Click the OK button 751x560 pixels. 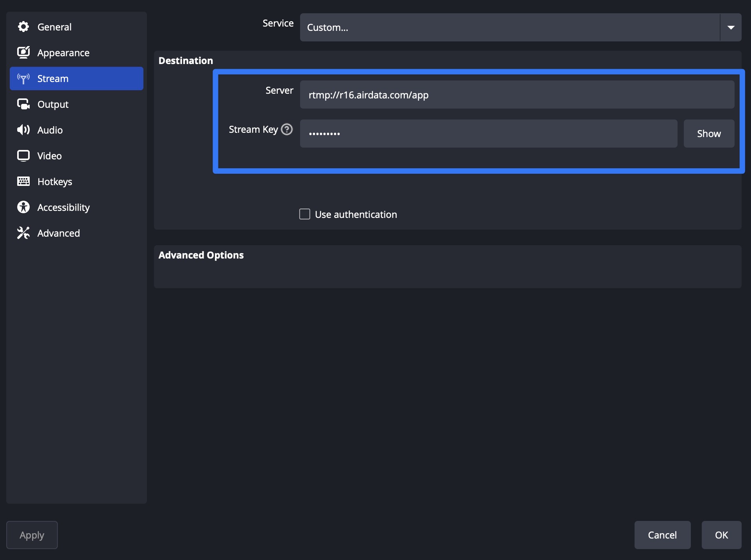coord(721,535)
